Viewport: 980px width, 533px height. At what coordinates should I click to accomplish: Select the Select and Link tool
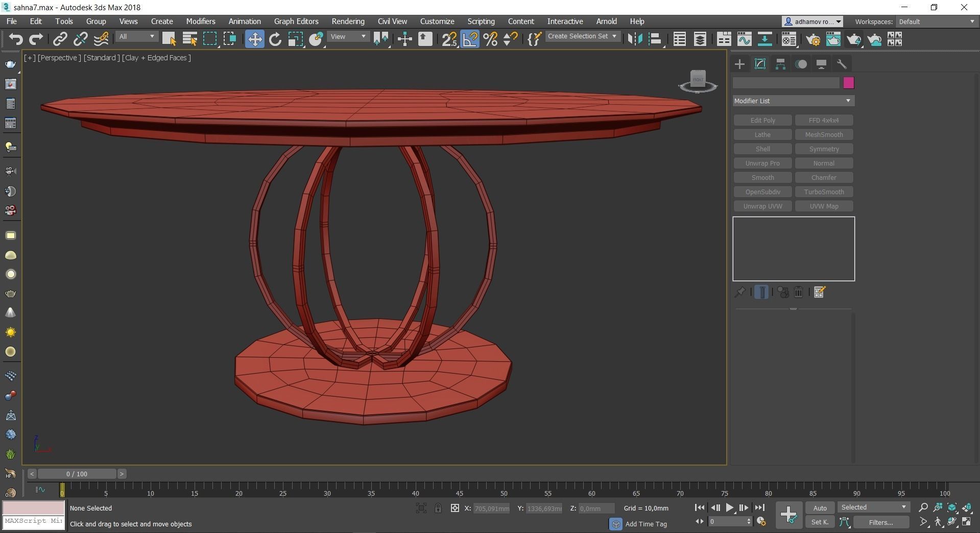(x=60, y=39)
